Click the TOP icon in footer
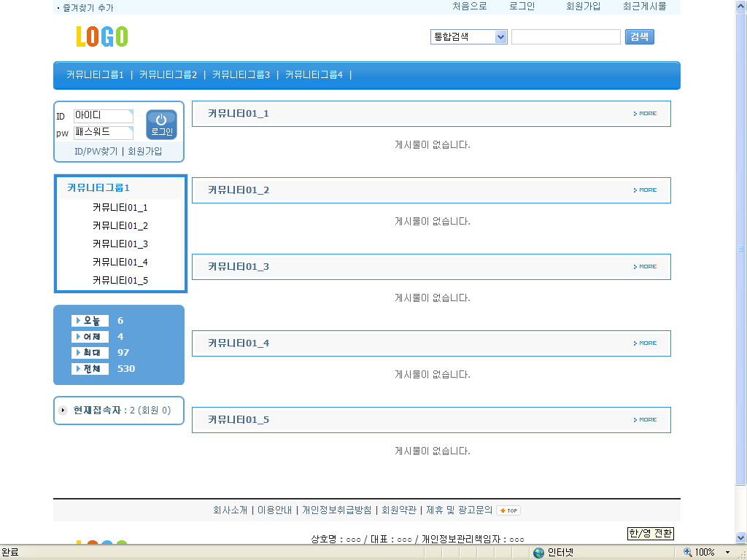Viewport: 747px width, 560px height. pyautogui.click(x=508, y=510)
